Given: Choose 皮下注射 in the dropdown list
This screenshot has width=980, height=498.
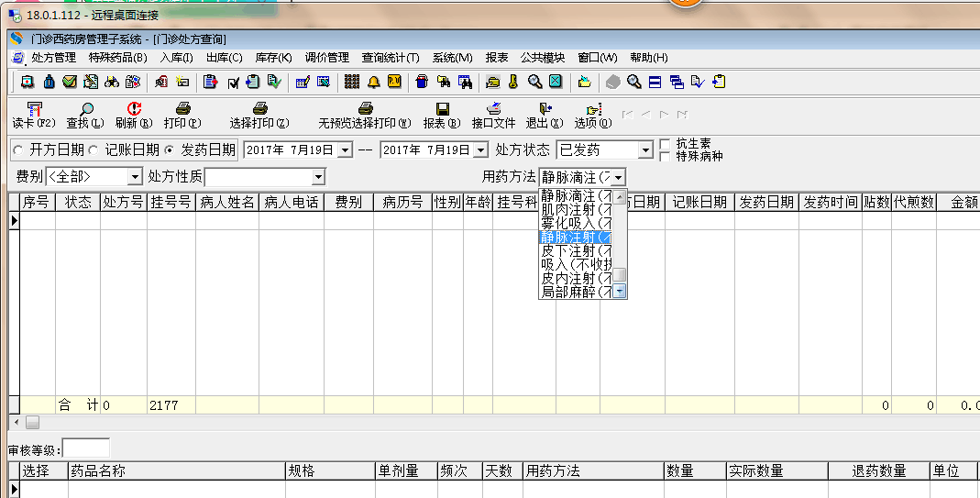Looking at the screenshot, I should (x=575, y=251).
